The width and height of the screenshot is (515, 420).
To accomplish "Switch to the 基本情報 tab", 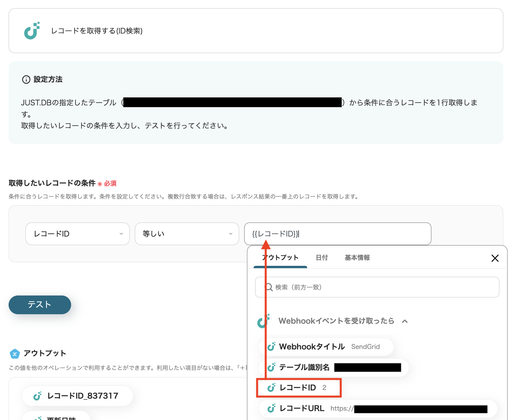I will (x=357, y=258).
